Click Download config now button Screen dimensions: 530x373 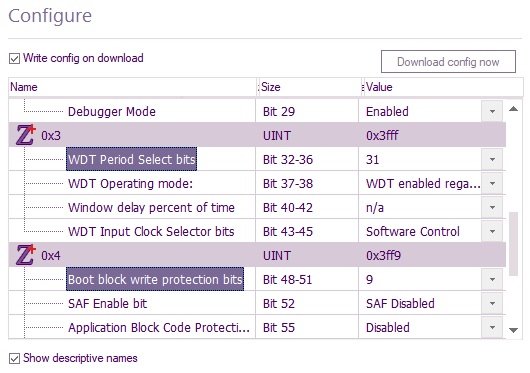(x=448, y=62)
